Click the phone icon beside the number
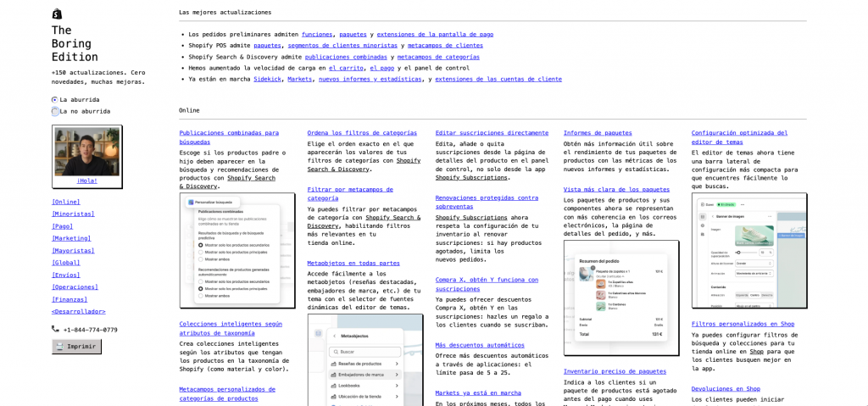868x406 pixels. click(56, 330)
